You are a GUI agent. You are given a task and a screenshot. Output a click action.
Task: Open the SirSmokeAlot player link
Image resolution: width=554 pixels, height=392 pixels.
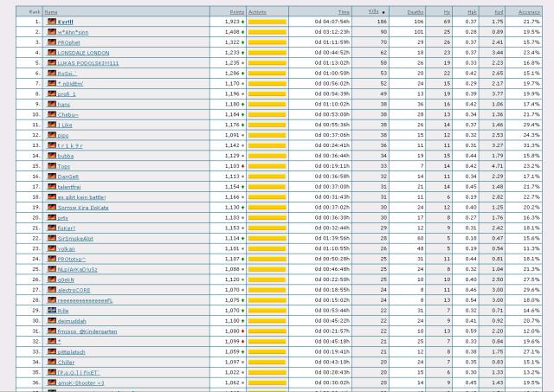(x=75, y=237)
